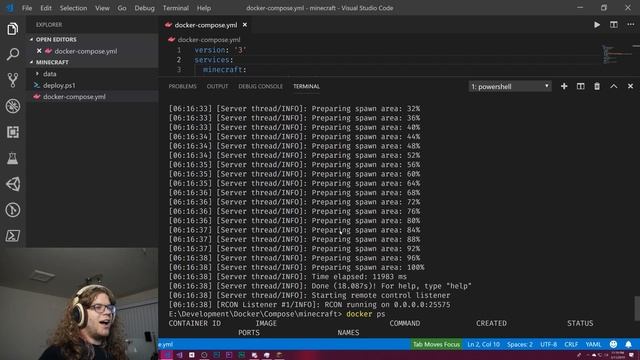This screenshot has height=360, width=640.
Task: Click the 'services:' line in the editor
Action: click(214, 60)
